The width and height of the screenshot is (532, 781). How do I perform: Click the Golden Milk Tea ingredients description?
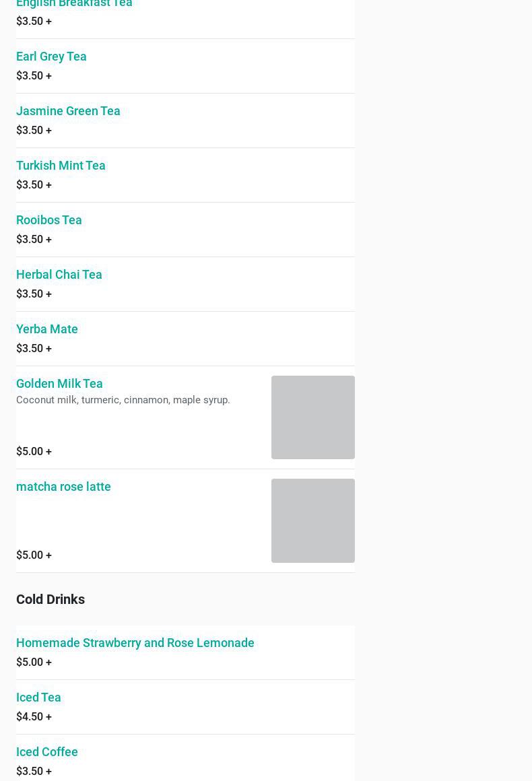pyautogui.click(x=123, y=400)
